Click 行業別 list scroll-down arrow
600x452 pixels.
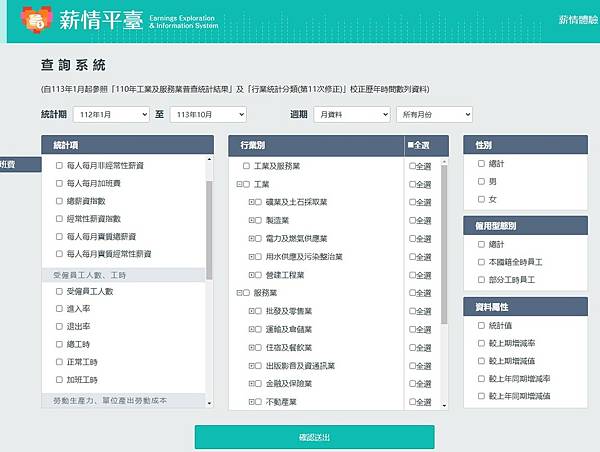tap(444, 405)
